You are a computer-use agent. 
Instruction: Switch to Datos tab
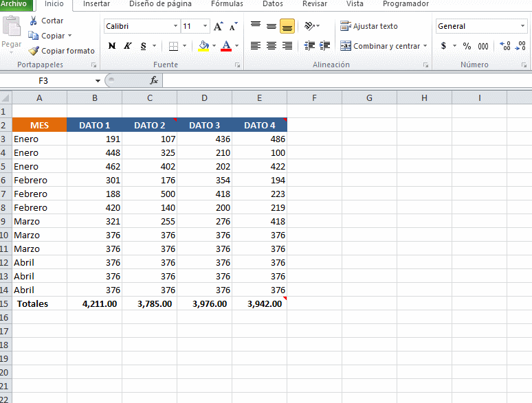pyautogui.click(x=273, y=4)
